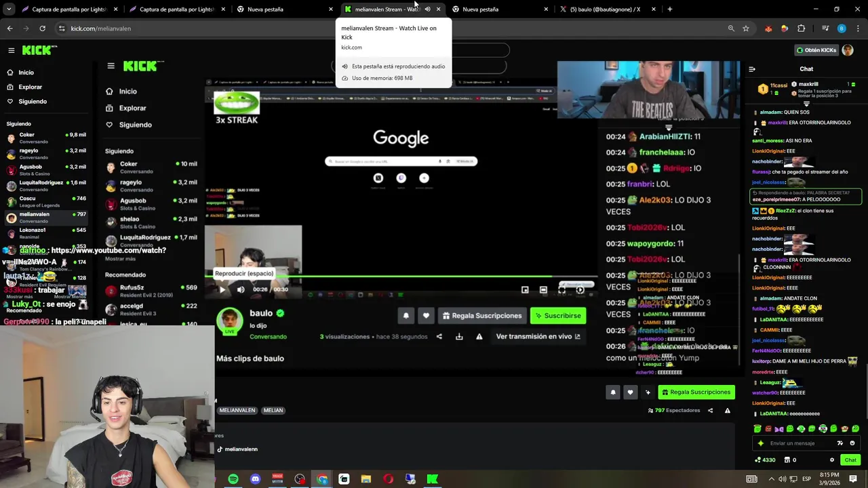The width and height of the screenshot is (868, 488).
Task: Open File Explorer from the taskbar
Action: point(366,479)
